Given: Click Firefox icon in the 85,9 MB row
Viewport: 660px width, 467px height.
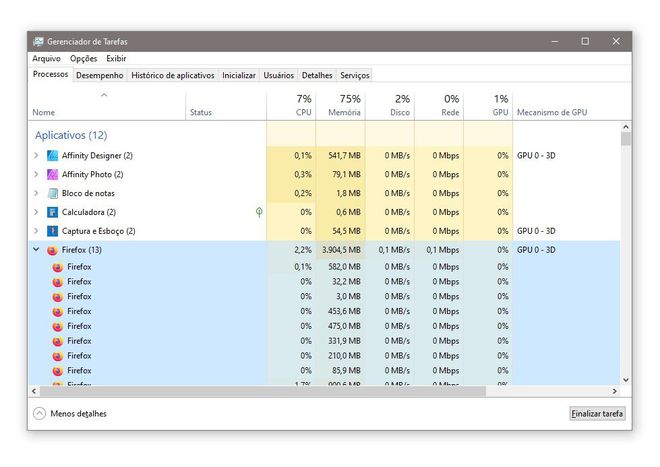Looking at the screenshot, I should 58,371.
